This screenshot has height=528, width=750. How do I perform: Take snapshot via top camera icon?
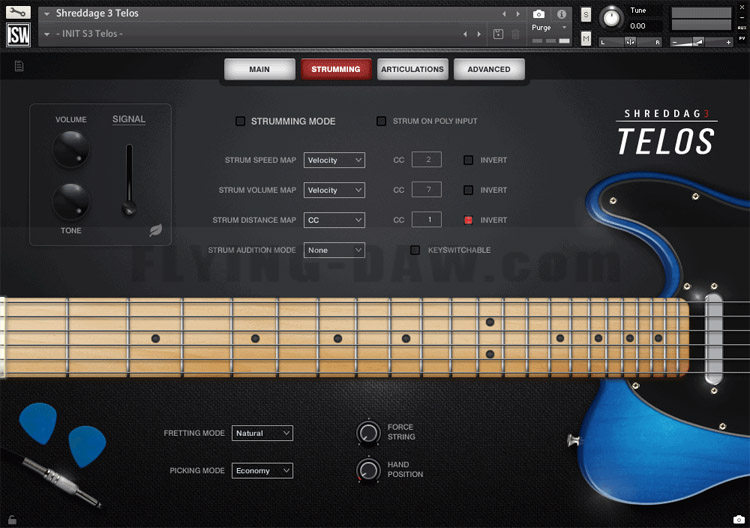pos(539,14)
